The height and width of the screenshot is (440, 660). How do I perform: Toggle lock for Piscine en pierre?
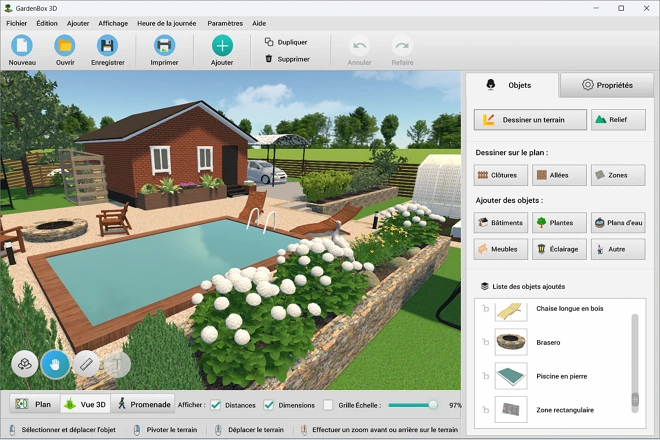(x=485, y=376)
